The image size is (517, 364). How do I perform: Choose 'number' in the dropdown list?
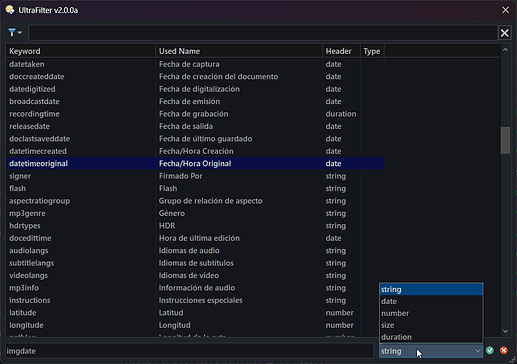[x=431, y=313]
